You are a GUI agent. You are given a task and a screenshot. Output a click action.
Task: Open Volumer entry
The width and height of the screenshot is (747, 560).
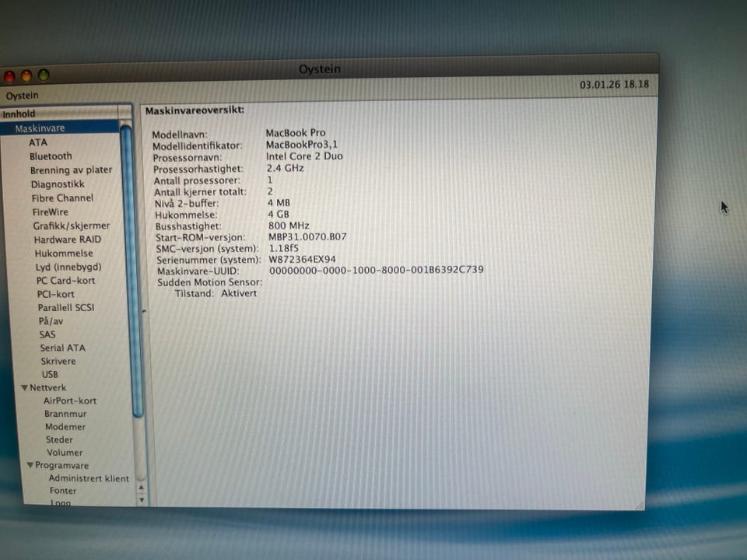[65, 453]
